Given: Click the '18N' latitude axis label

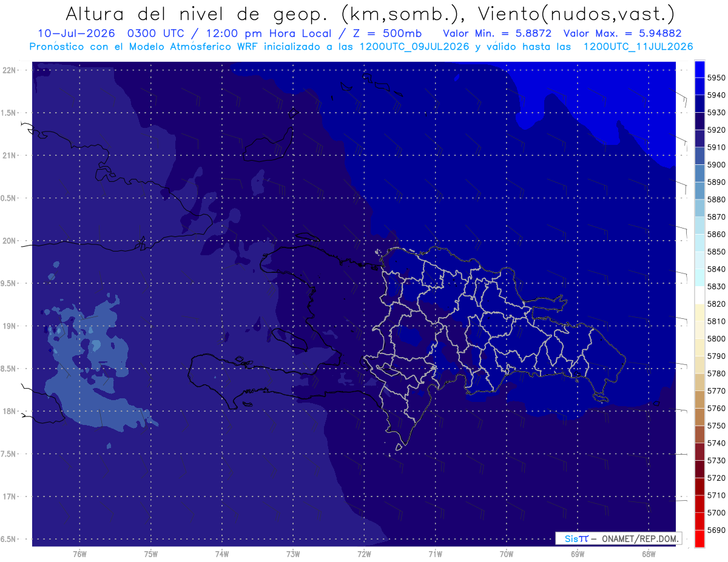Looking at the screenshot, I should pos(9,411).
